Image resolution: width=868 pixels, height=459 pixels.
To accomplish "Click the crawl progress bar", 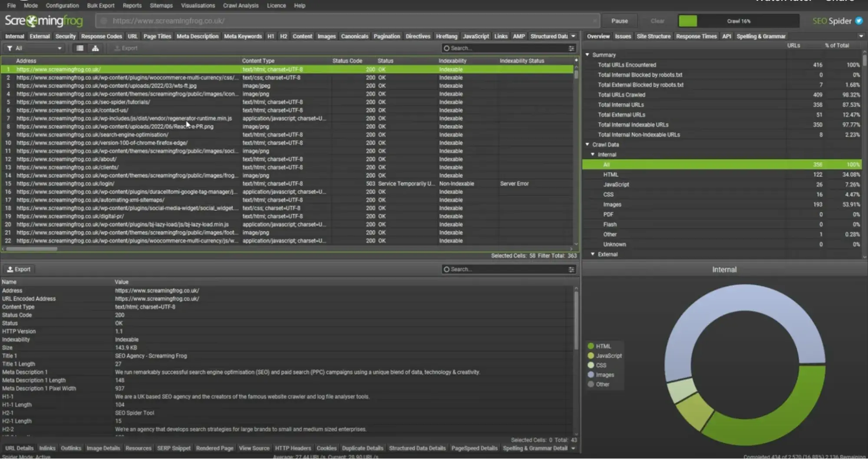I will pyautogui.click(x=739, y=21).
